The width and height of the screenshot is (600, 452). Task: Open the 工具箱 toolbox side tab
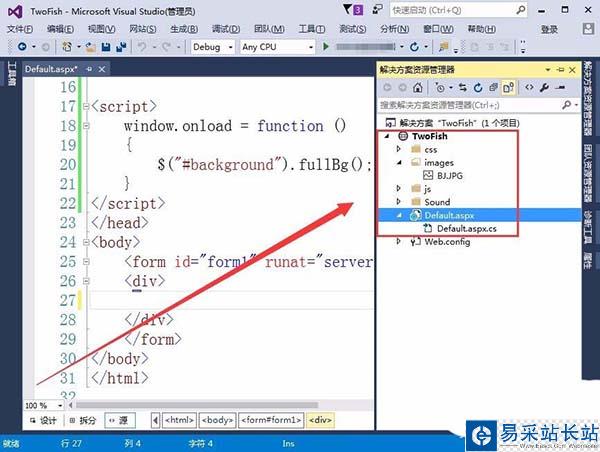point(11,74)
